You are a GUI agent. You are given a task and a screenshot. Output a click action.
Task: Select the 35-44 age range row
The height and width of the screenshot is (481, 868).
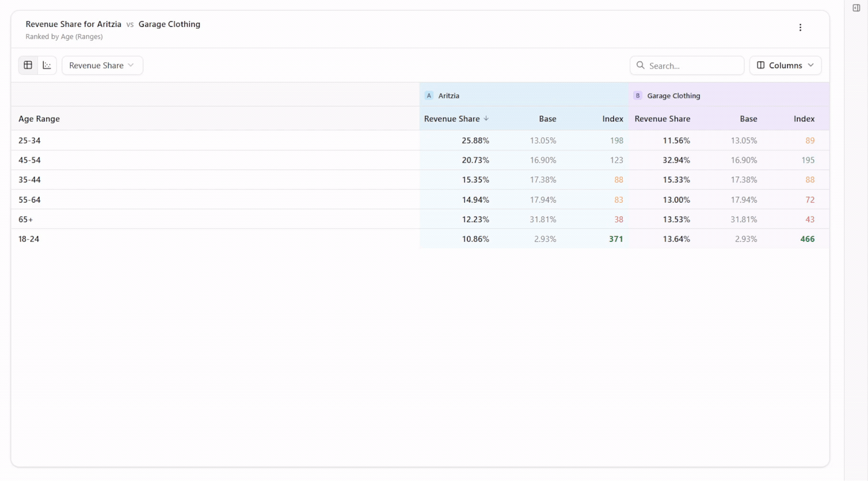420,180
